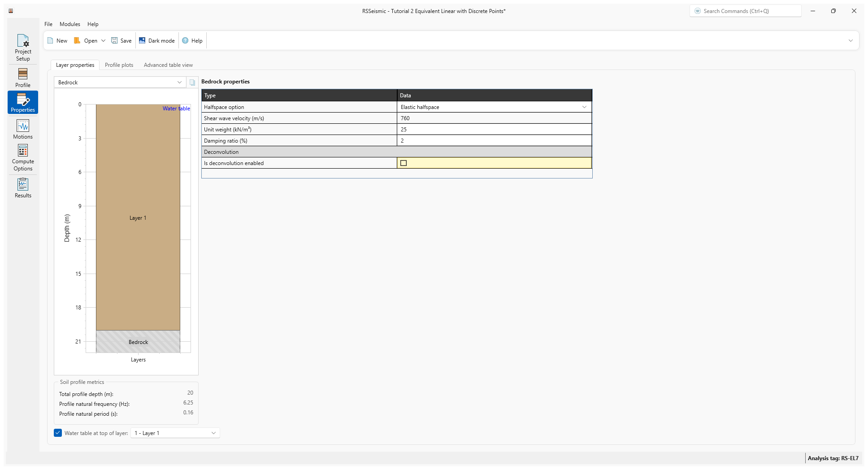Edit Damping ratio value 2
Viewport: 868px width, 470px height.
coord(494,141)
